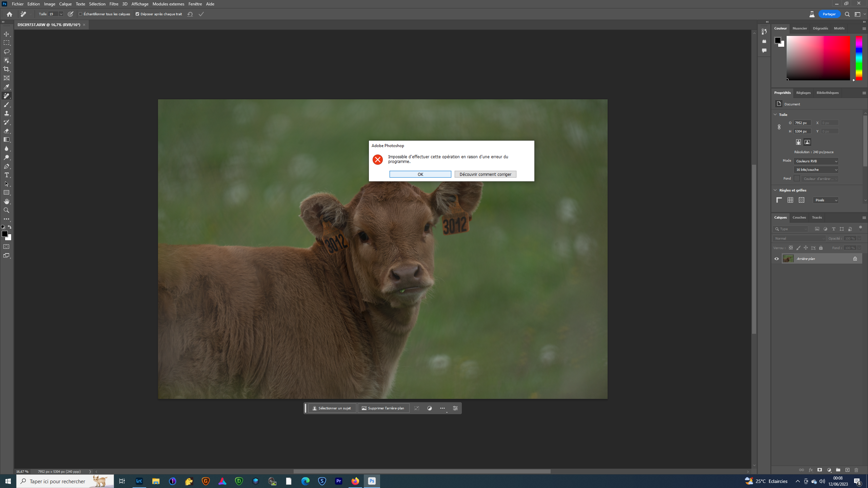This screenshot has height=488, width=868.
Task: Click OK in the error dialog
Action: click(420, 174)
